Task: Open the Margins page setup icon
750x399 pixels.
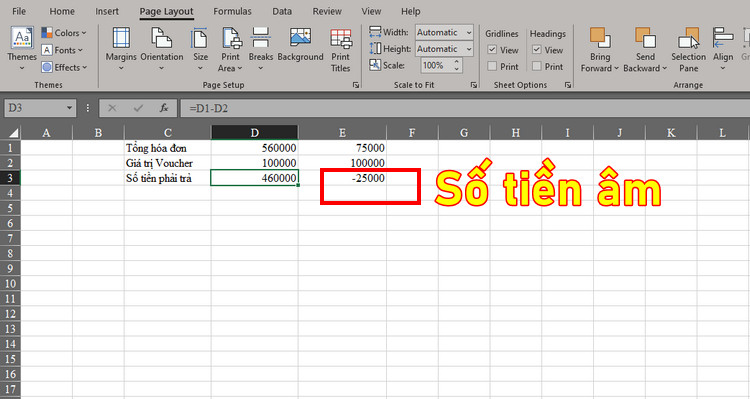Action: coord(121,38)
